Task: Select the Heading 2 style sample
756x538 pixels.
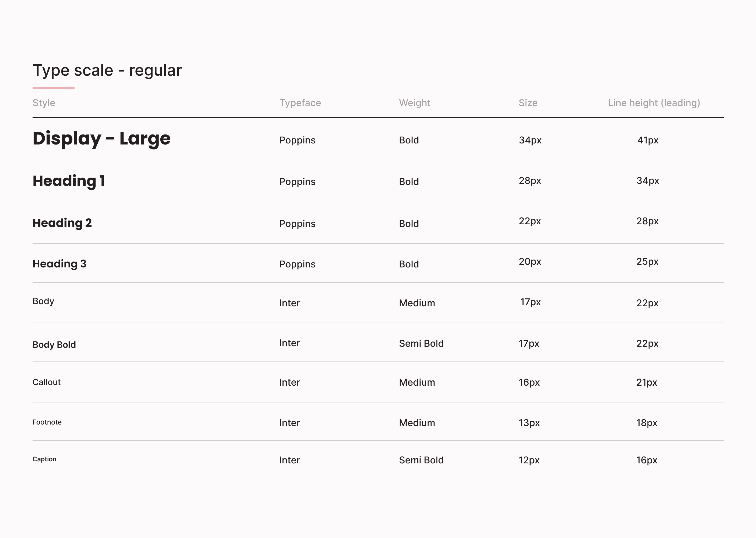Action: click(x=62, y=223)
